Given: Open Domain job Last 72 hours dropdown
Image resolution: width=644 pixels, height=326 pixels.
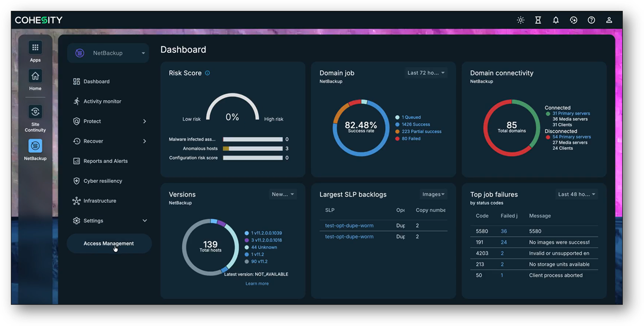Looking at the screenshot, I should coord(426,73).
